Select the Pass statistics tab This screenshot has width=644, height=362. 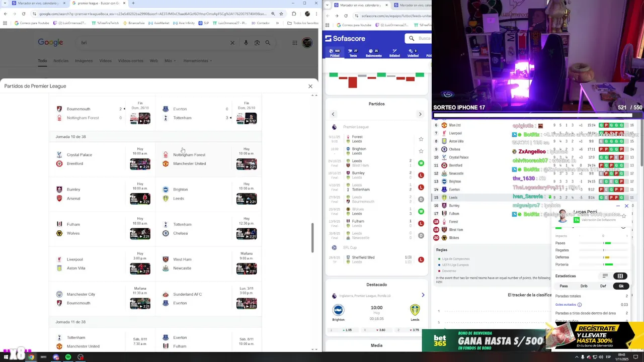tap(564, 286)
